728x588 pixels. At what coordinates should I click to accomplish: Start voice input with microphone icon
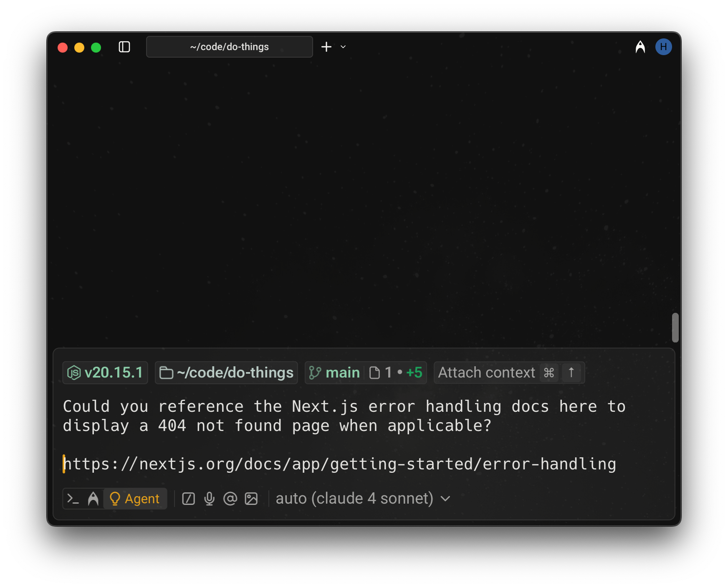209,499
